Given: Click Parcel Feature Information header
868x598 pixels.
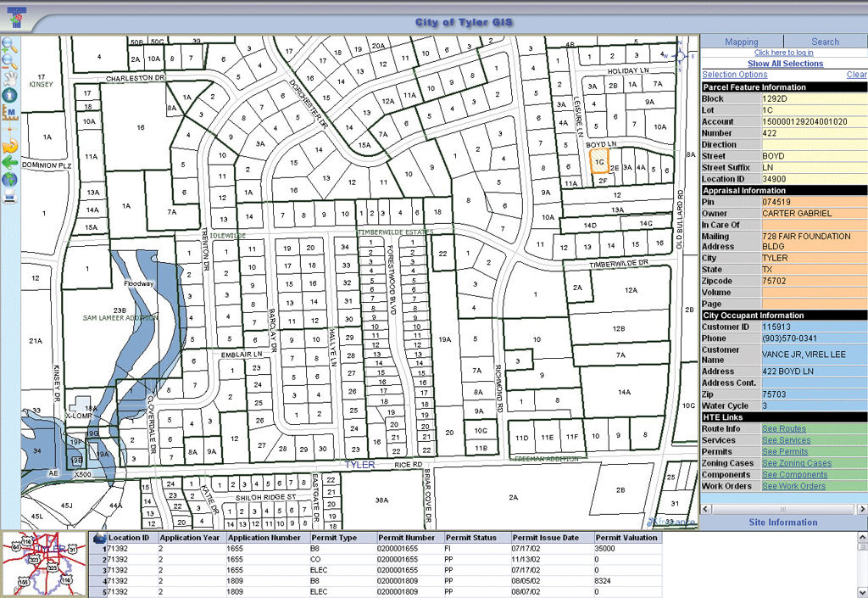Looking at the screenshot, I should pos(784,87).
